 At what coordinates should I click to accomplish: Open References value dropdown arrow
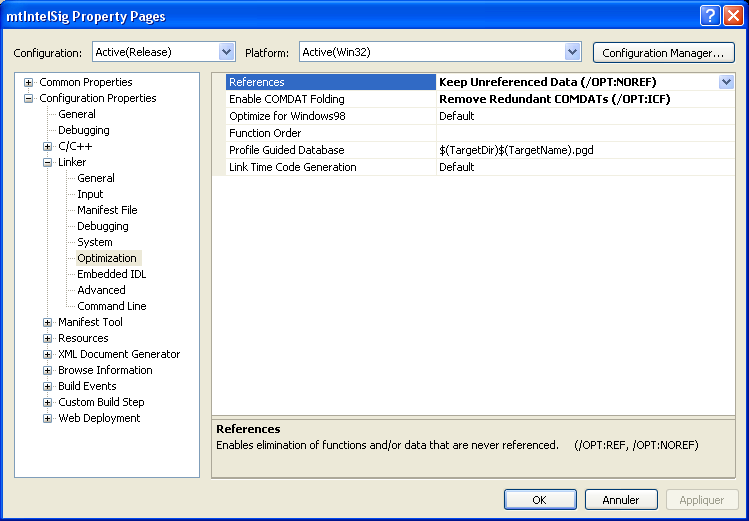(726, 82)
